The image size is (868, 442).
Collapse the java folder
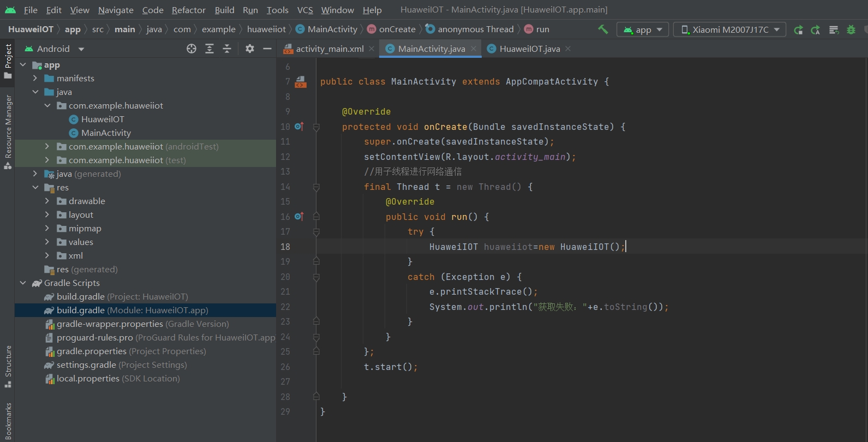pos(35,92)
